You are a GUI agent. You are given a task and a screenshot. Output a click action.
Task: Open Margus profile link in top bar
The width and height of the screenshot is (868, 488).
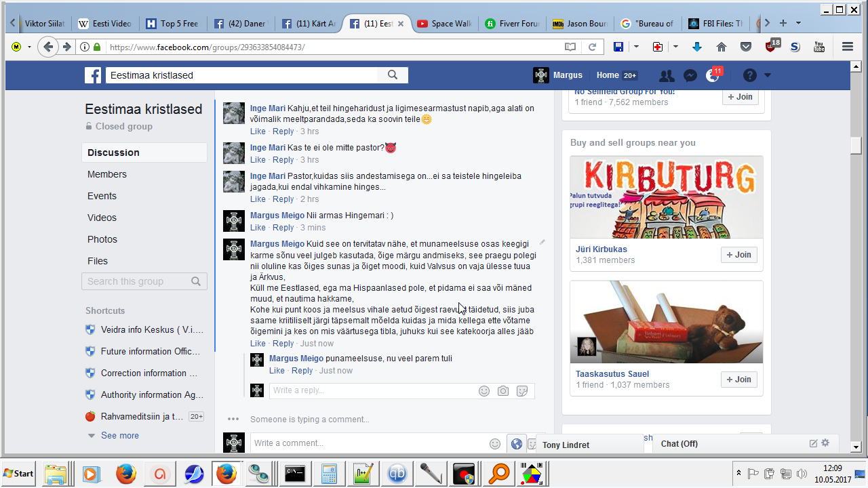[x=558, y=75]
